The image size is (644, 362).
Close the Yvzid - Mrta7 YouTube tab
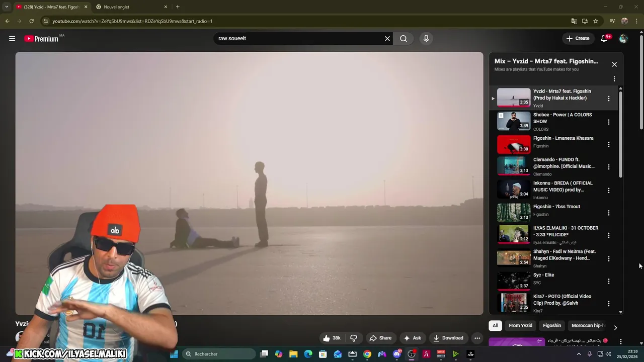pyautogui.click(x=86, y=7)
